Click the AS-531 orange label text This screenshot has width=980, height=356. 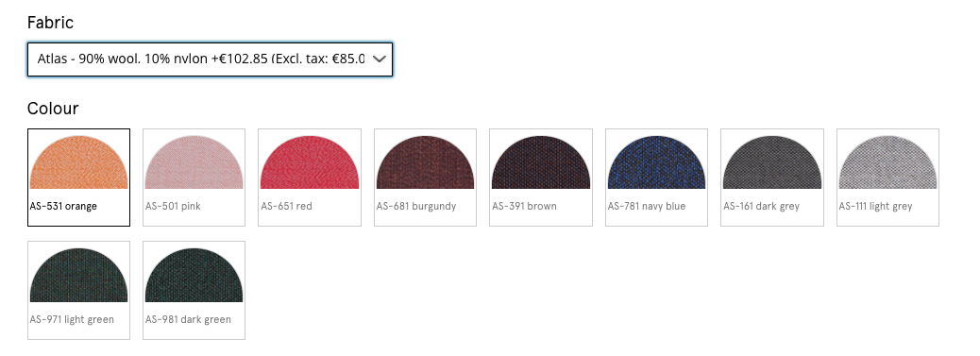click(x=63, y=206)
